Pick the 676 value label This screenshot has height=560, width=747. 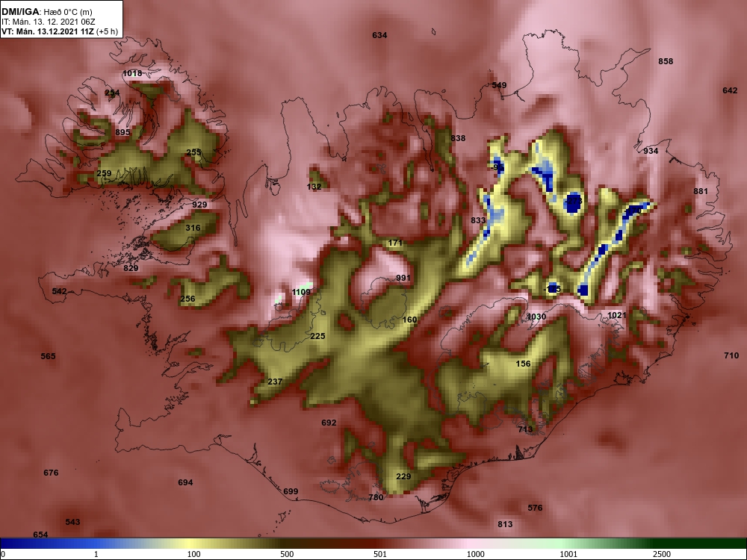(51, 473)
